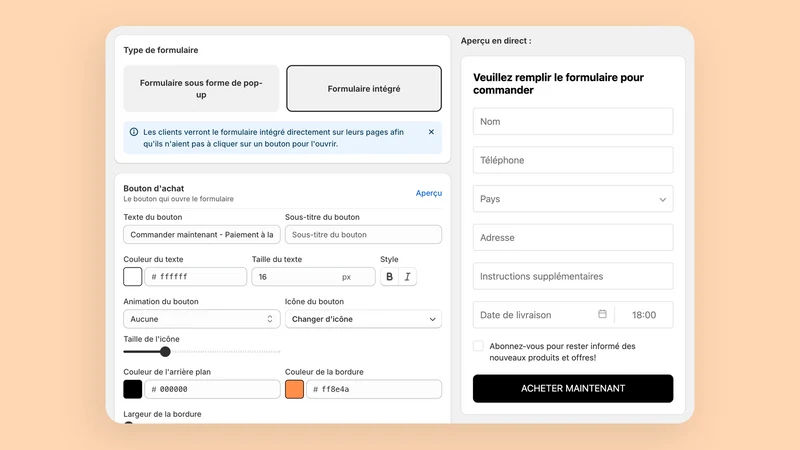Click the Nom field in preview

[573, 121]
